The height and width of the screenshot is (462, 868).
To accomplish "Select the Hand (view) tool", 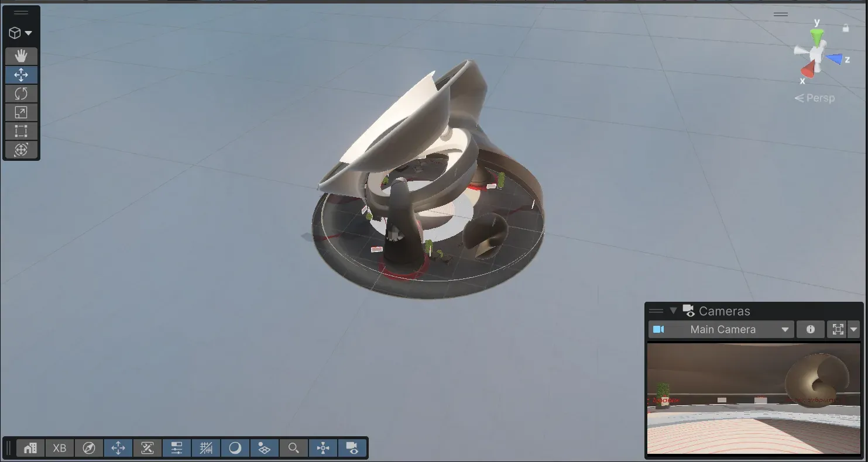I will click(21, 56).
